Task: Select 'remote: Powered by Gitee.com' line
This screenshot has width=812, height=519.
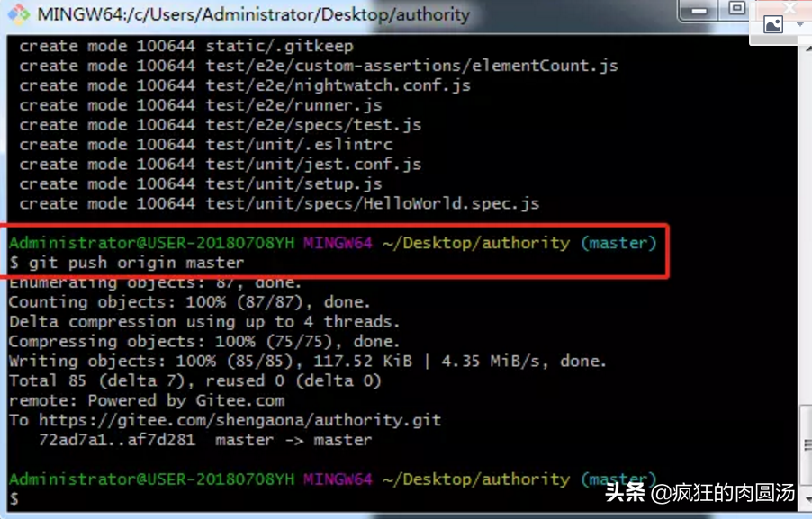Action: click(x=147, y=400)
